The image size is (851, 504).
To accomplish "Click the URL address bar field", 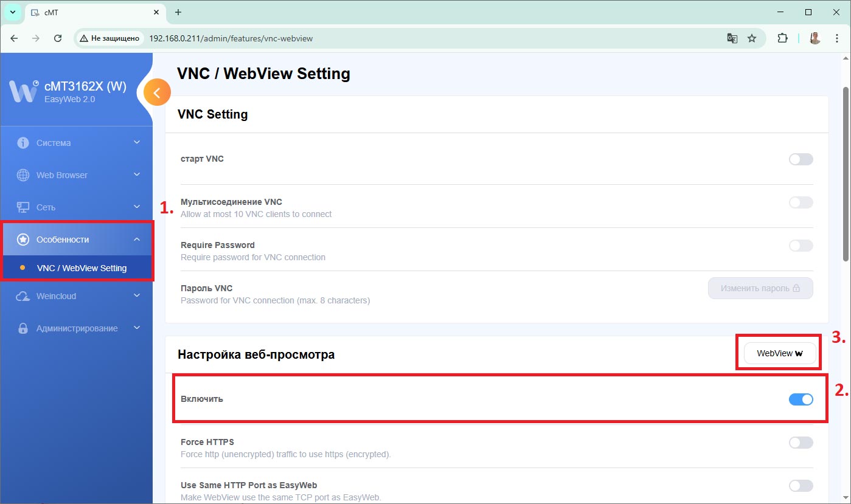I will [426, 38].
